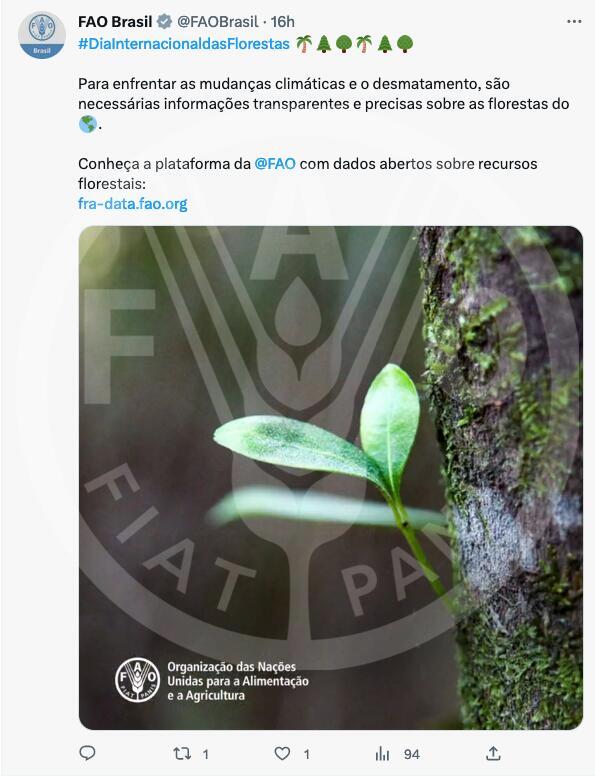
Task: Open the three-dot more options menu
Action: coord(574,22)
